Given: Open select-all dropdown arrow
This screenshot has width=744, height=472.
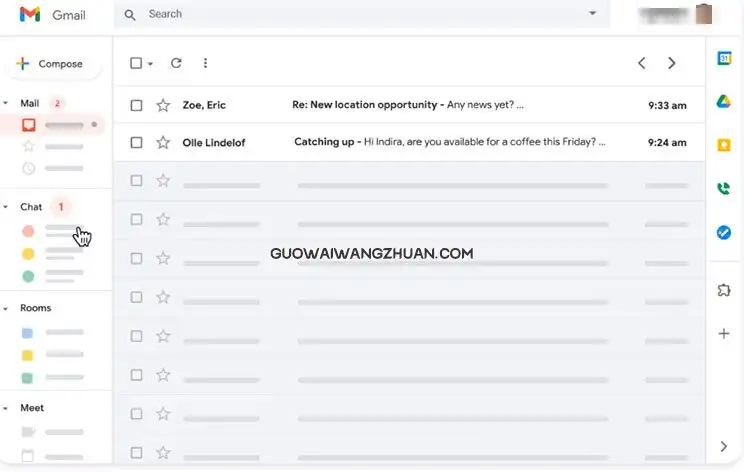Looking at the screenshot, I should [x=150, y=64].
